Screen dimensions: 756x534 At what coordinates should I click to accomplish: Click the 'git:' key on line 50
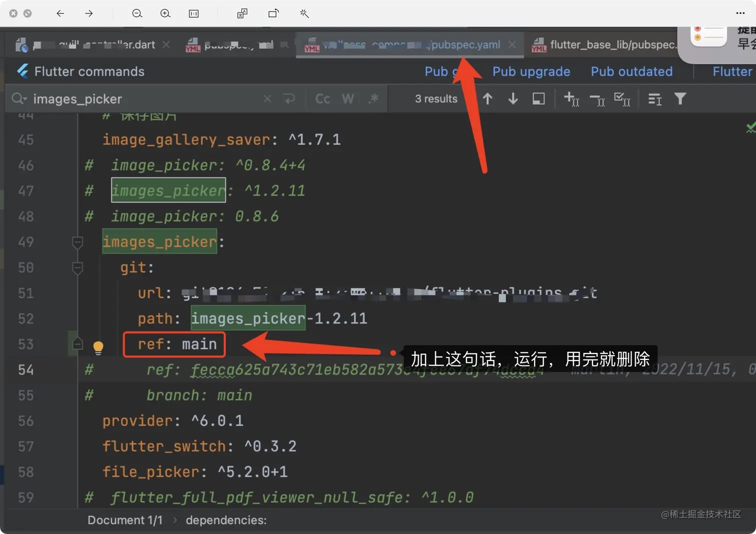point(136,267)
